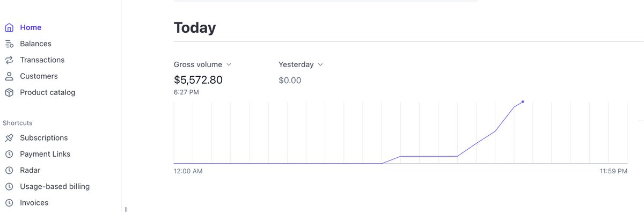Click the clock icon beside Usage-based billing

pos(9,187)
